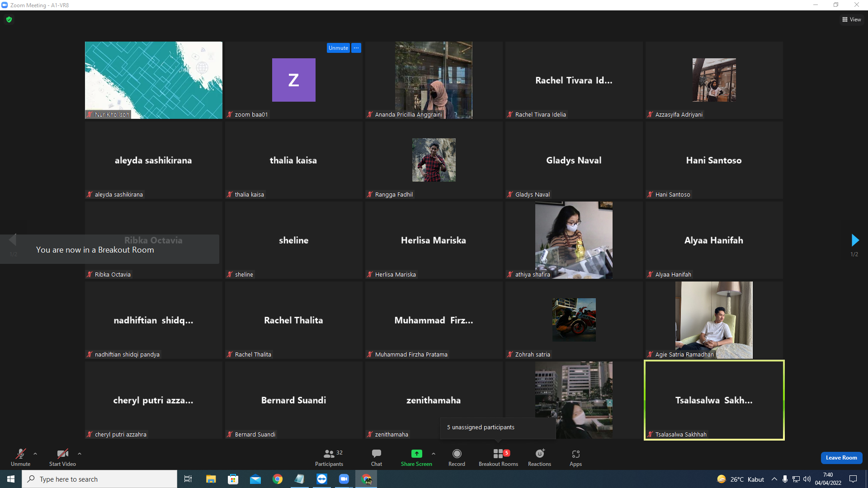Open the Chat panel

pos(377,457)
